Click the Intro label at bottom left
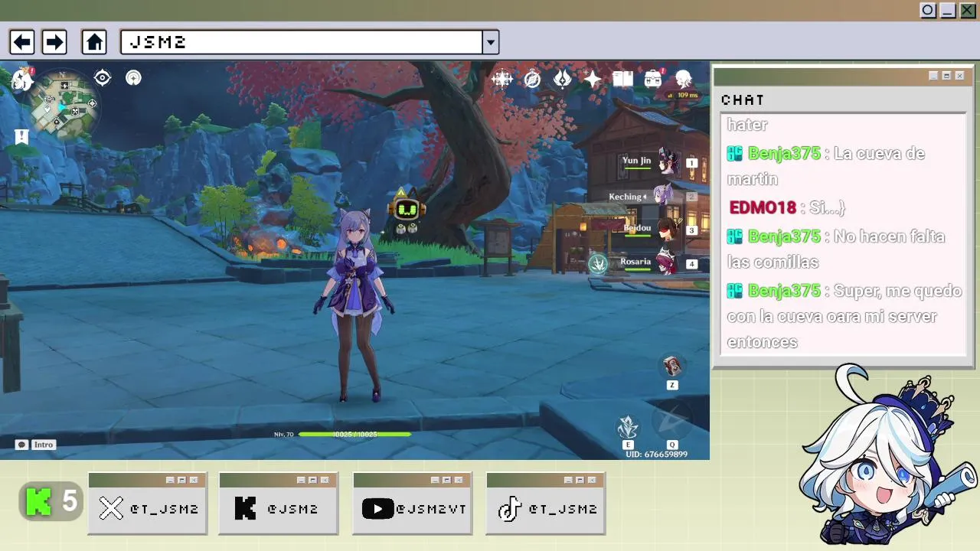The image size is (980, 551). tap(44, 445)
